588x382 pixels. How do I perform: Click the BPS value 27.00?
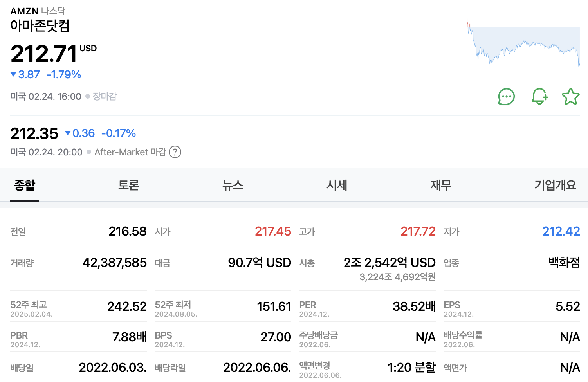click(x=276, y=337)
